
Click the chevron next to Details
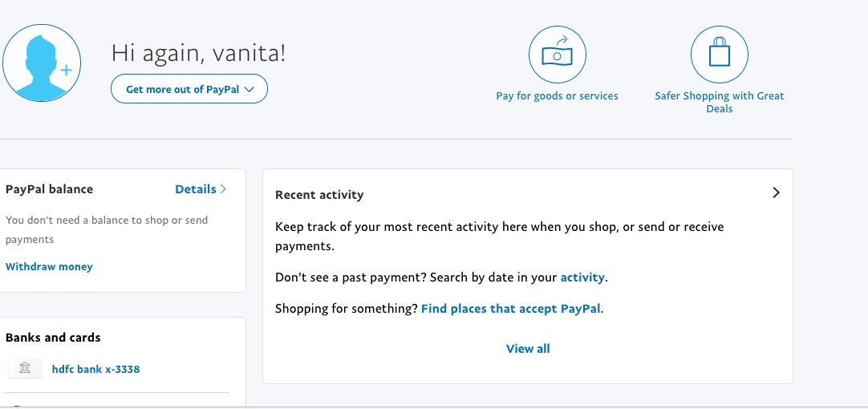[223, 189]
